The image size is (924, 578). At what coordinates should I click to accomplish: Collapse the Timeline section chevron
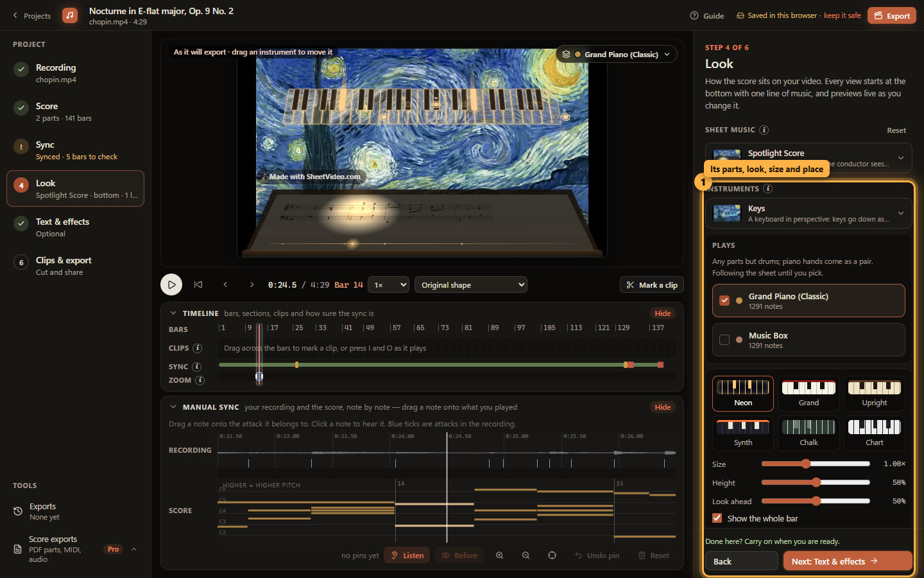(x=173, y=313)
